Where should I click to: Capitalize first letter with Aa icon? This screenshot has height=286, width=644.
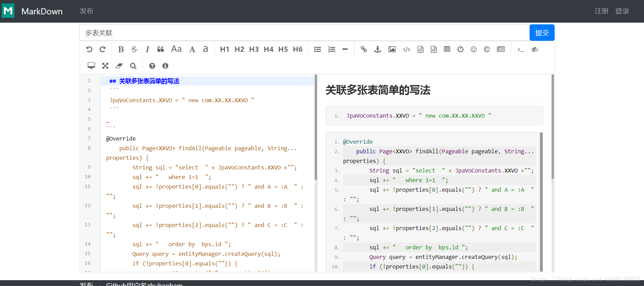click(x=176, y=49)
